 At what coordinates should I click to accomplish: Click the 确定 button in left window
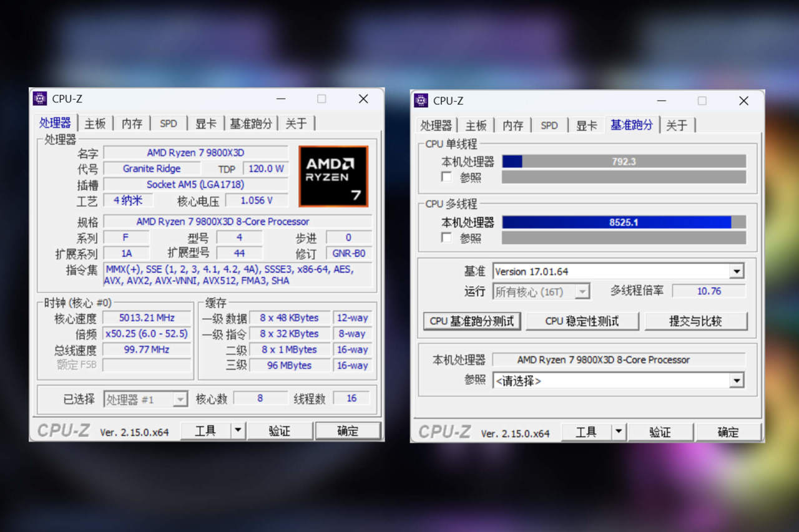pyautogui.click(x=348, y=431)
